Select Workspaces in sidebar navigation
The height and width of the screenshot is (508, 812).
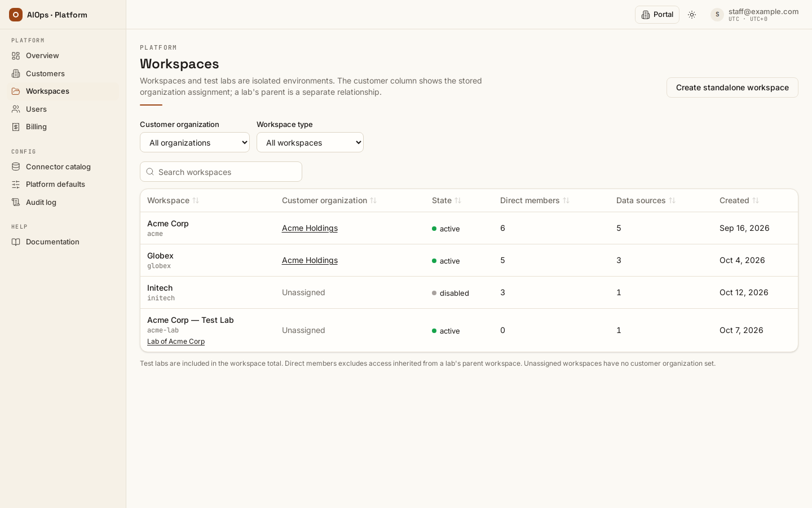[63, 91]
